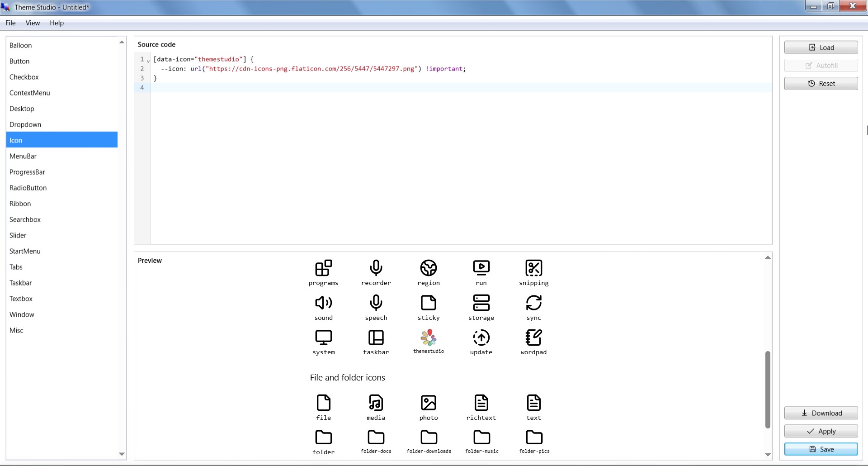Viewport: 868px width, 466px height.
Task: Select the programs icon in the preview
Action: (323, 267)
